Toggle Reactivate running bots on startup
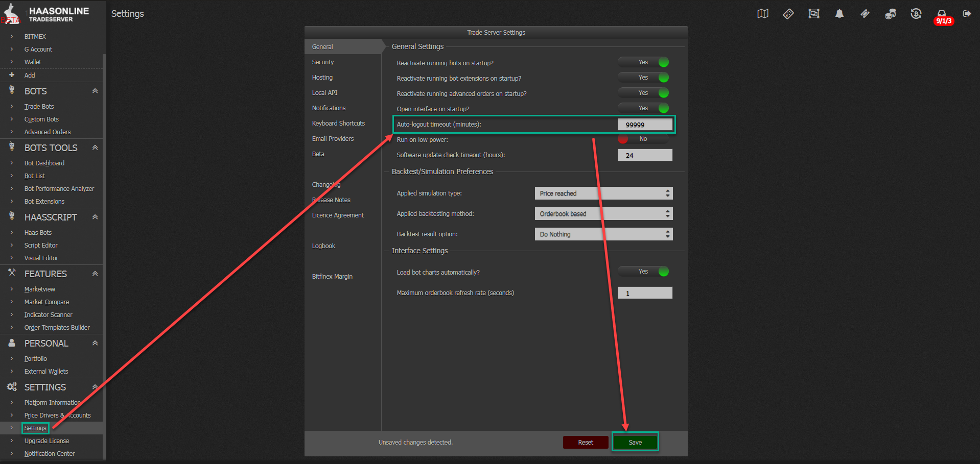Image resolution: width=980 pixels, height=464 pixels. pyautogui.click(x=644, y=62)
